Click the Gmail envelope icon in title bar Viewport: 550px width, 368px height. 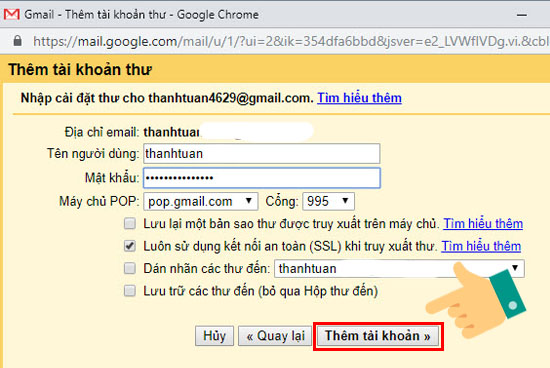[x=11, y=15]
